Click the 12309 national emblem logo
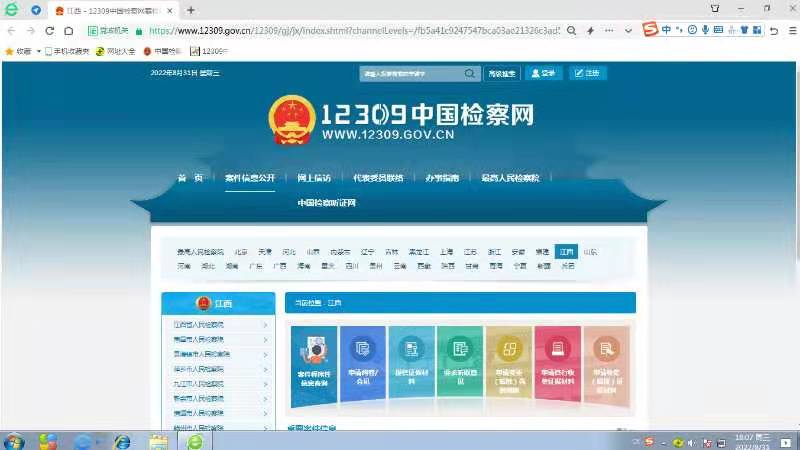 (x=291, y=120)
